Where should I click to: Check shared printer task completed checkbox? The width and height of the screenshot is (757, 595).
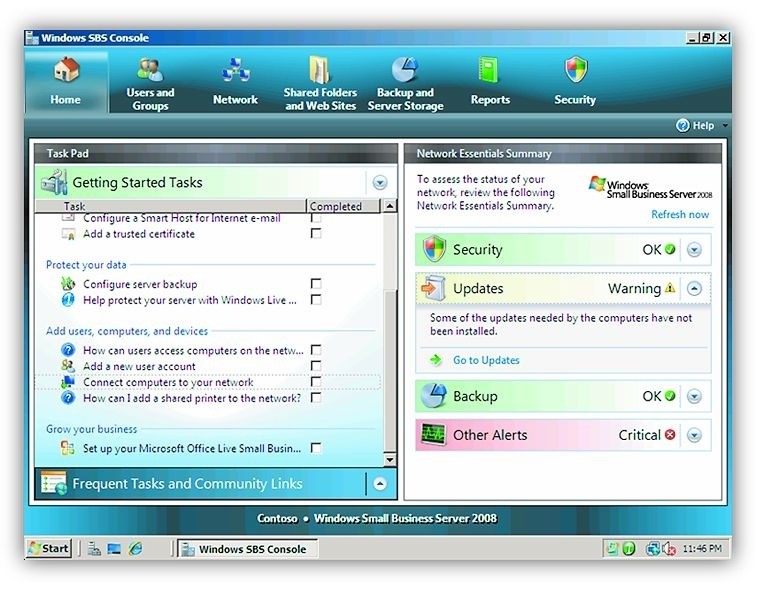tap(316, 397)
